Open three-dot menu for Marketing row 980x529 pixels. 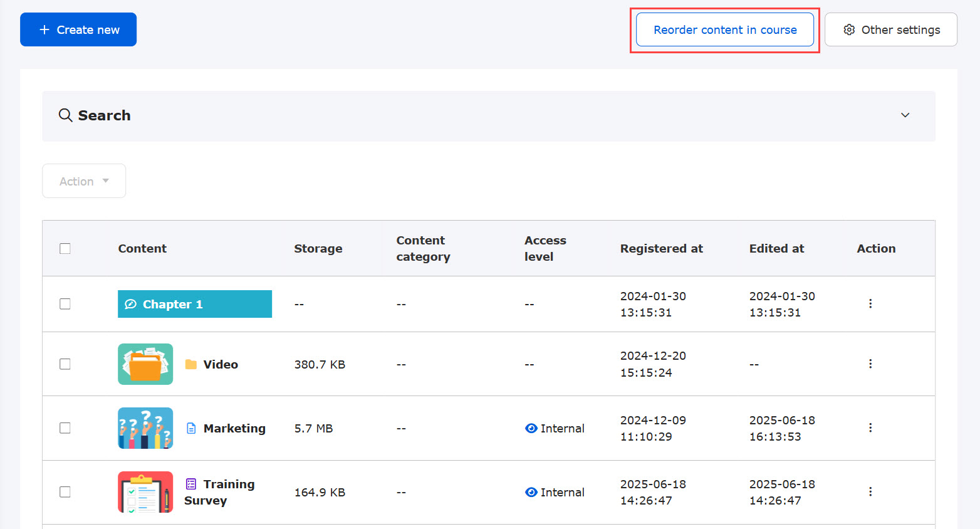[870, 428]
